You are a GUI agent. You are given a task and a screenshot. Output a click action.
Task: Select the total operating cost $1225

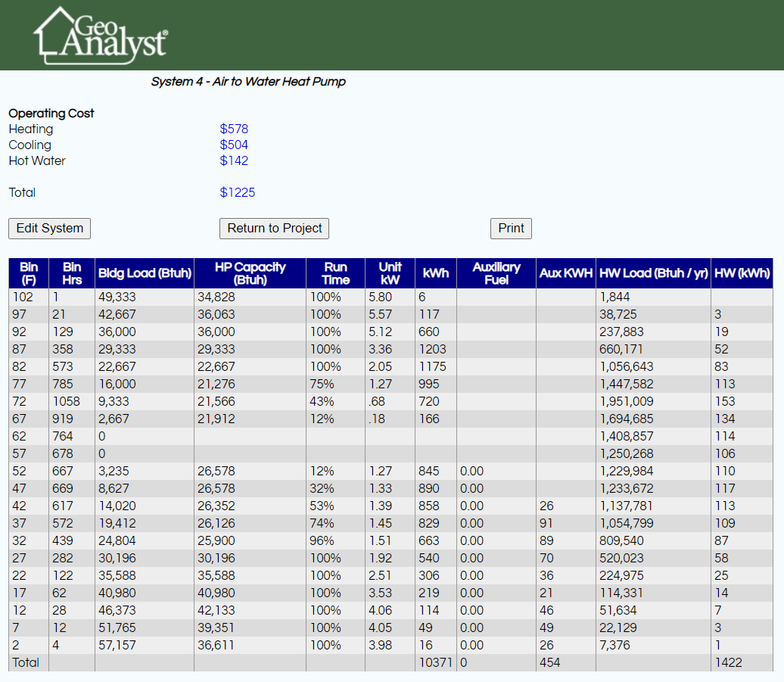click(x=238, y=192)
